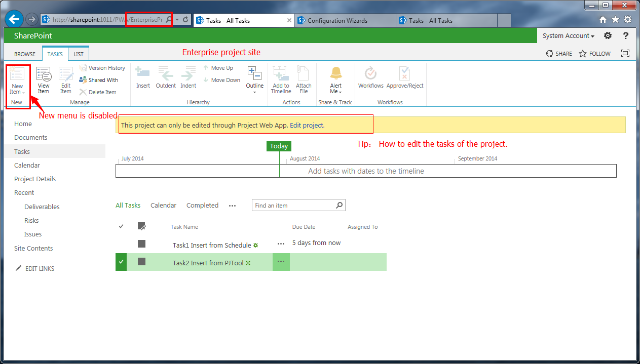Image resolution: width=640 pixels, height=364 pixels.
Task: Open Project Details in sidebar
Action: (35, 179)
